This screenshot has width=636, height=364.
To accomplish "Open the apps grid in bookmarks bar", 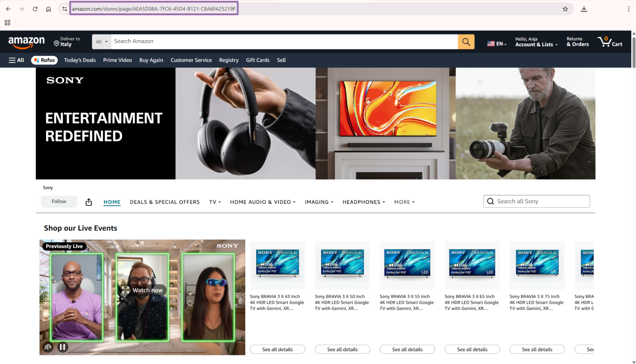I will (7, 23).
